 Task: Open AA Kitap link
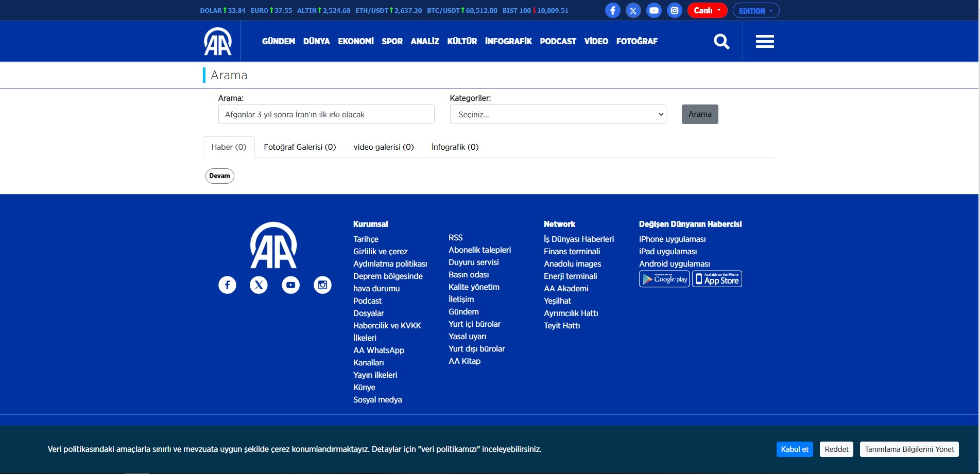465,361
